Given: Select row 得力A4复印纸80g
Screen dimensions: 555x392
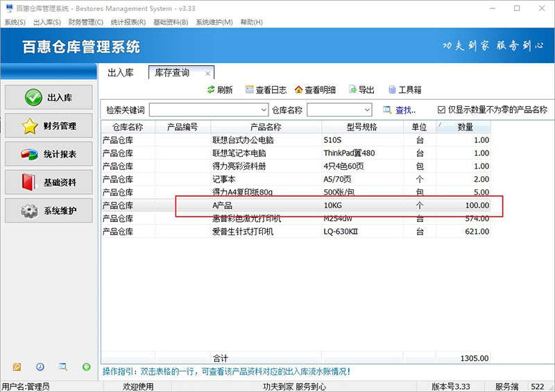Looking at the screenshot, I should (x=296, y=192).
